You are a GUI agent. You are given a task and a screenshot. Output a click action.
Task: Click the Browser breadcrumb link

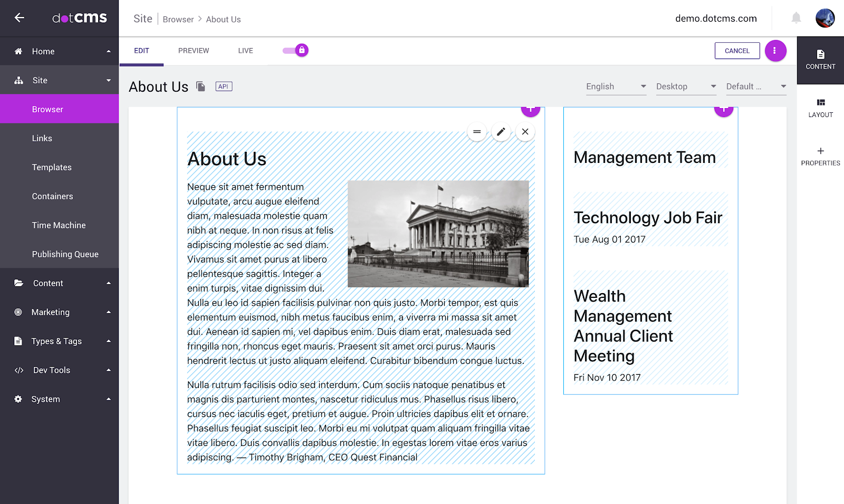[x=178, y=20]
